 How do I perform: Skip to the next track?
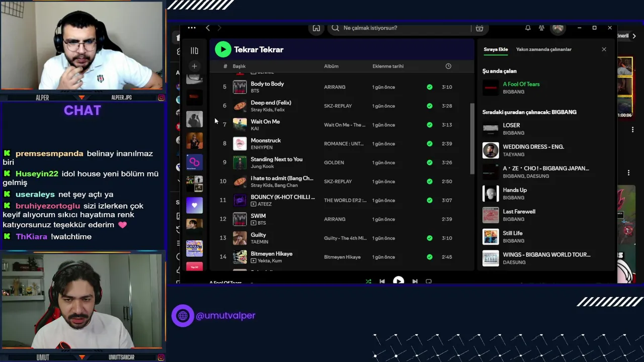415,282
